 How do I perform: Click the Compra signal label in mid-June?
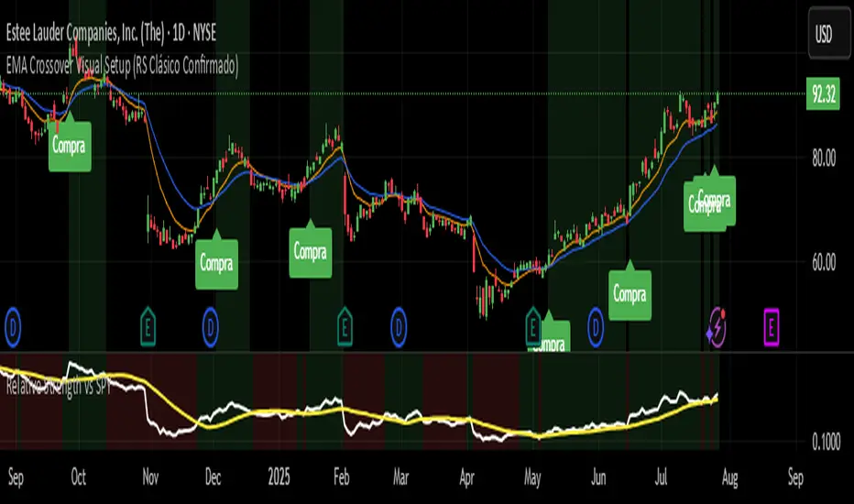[630, 293]
